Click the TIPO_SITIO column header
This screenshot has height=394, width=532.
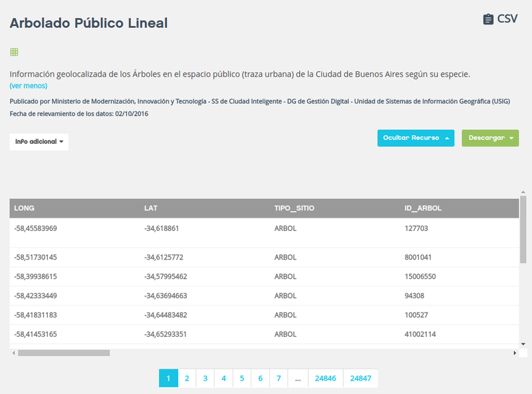coord(294,208)
